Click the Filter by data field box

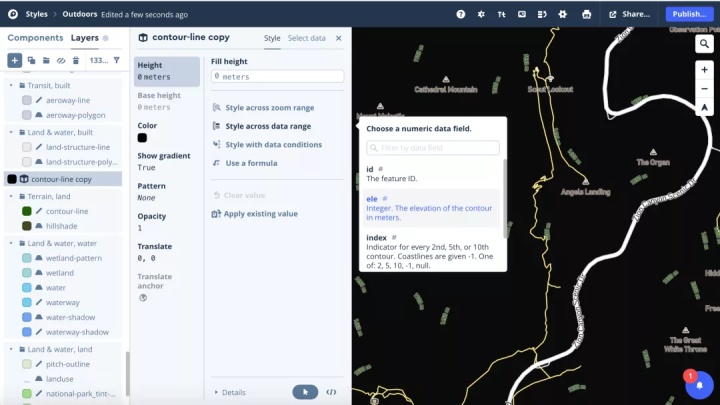[433, 148]
